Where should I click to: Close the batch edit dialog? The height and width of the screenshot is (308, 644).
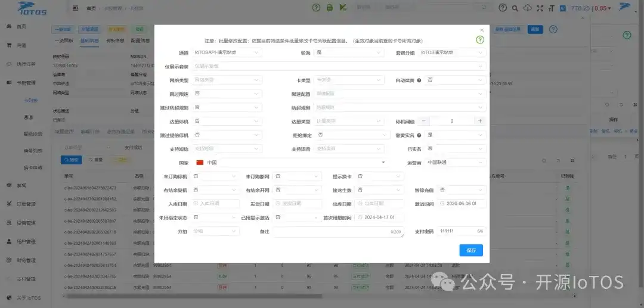tap(482, 30)
